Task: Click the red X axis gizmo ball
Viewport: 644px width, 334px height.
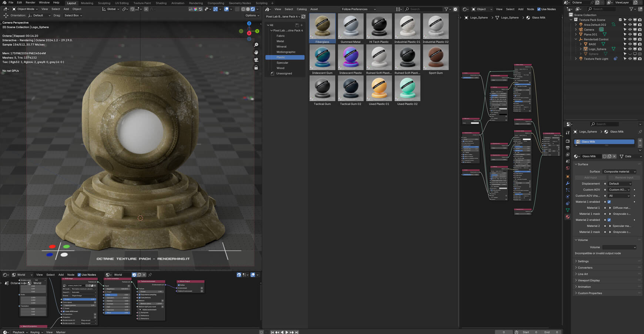Action: pyautogui.click(x=249, y=33)
